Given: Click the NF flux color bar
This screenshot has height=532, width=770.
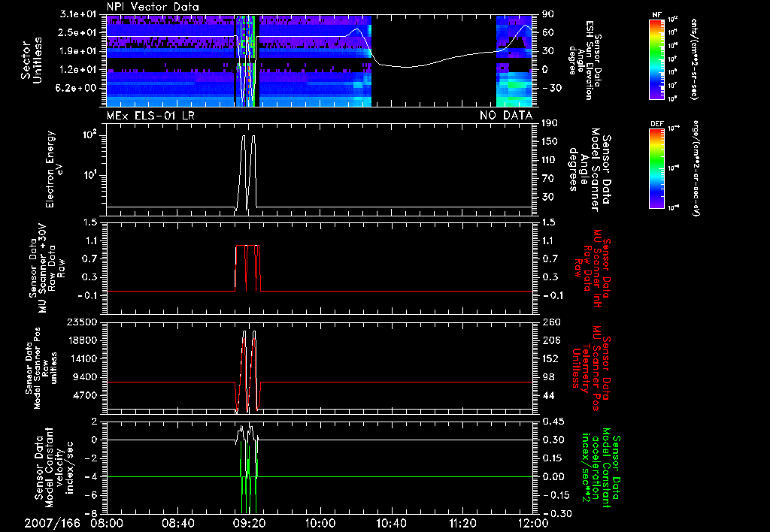Looking at the screenshot, I should [x=656, y=59].
